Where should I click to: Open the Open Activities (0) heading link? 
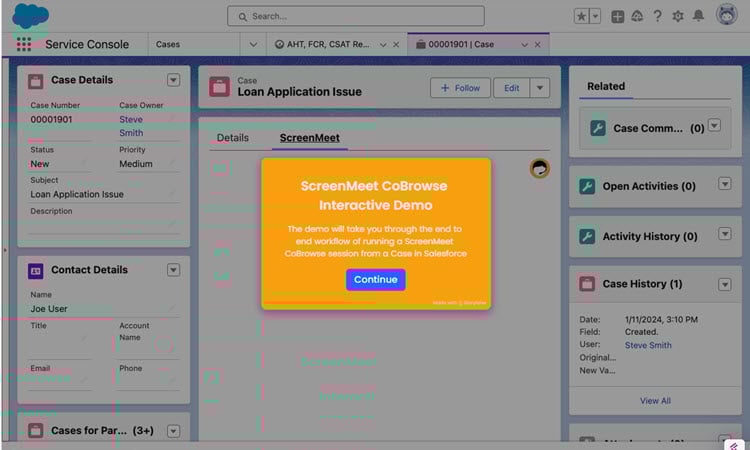pyautogui.click(x=649, y=186)
